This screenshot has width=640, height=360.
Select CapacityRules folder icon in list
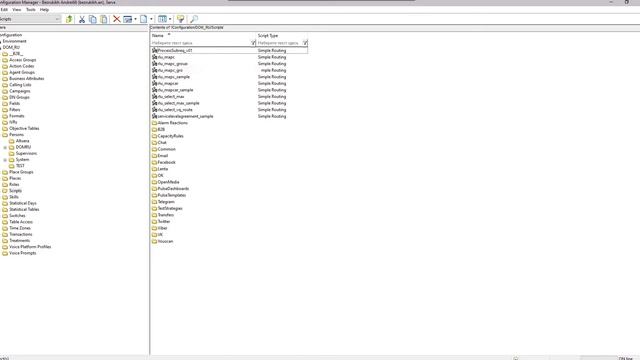(155, 136)
